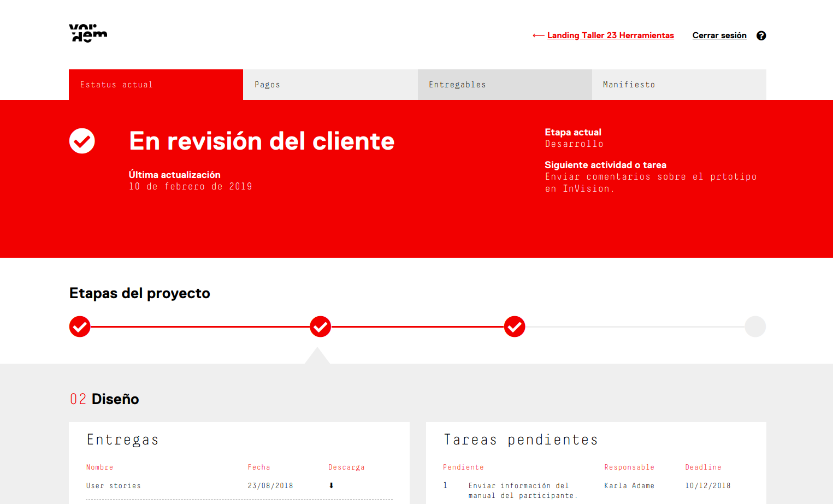
Task: Select the first completed project stage marker
Action: 80,327
